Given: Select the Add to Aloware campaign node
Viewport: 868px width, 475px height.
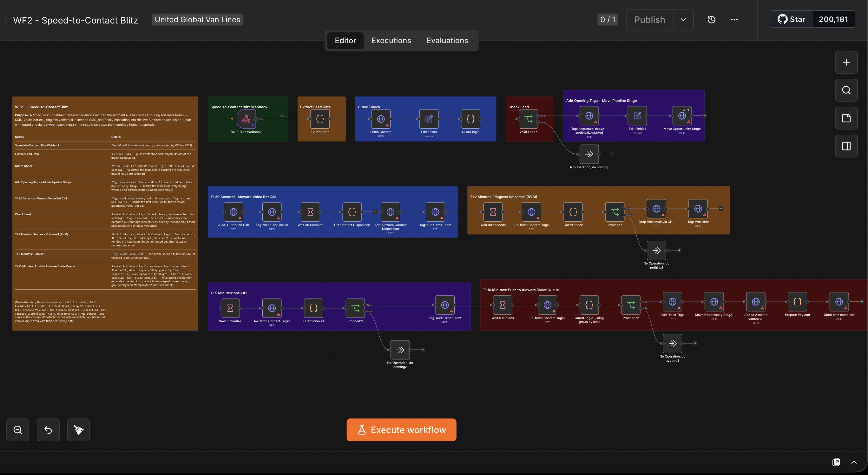Looking at the screenshot, I should 756,302.
